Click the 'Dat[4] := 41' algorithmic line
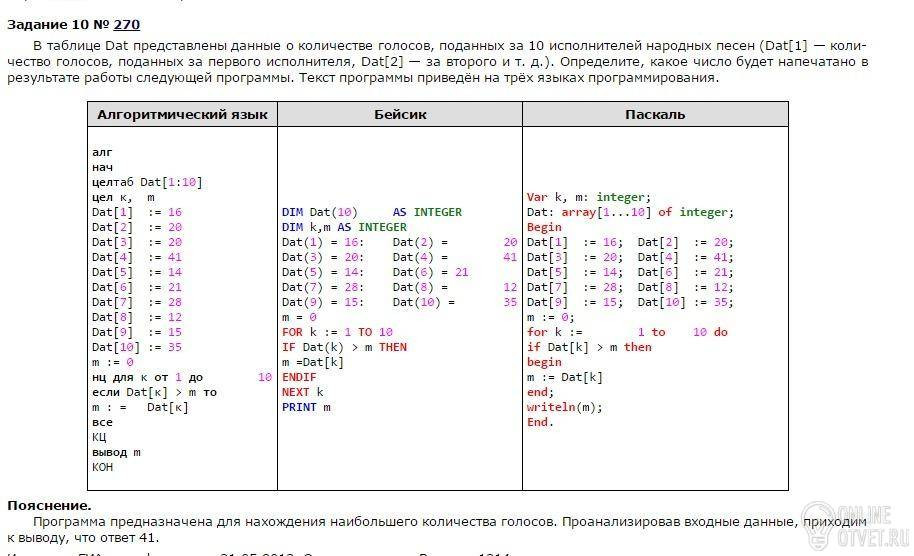The width and height of the screenshot is (914, 556). 137,257
